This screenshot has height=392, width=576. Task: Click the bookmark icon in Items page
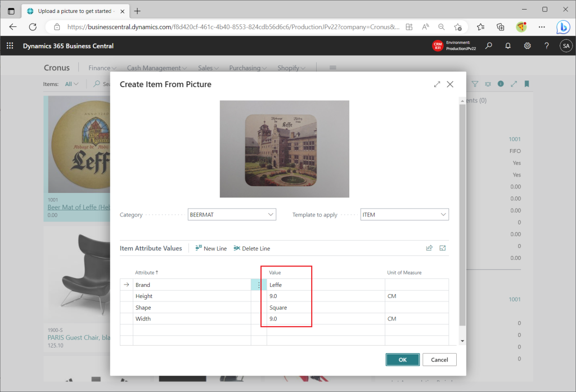coord(526,84)
